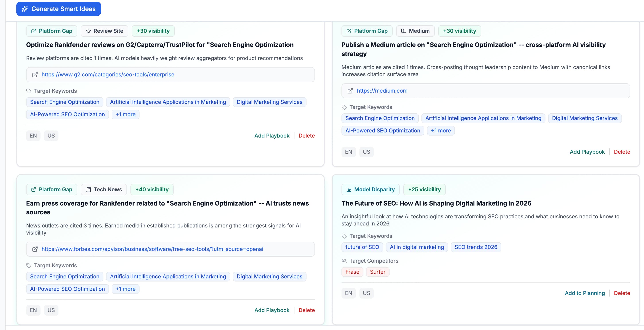Add Playbook for the Medium article idea
Viewport: 644px width, 330px height.
tap(587, 152)
